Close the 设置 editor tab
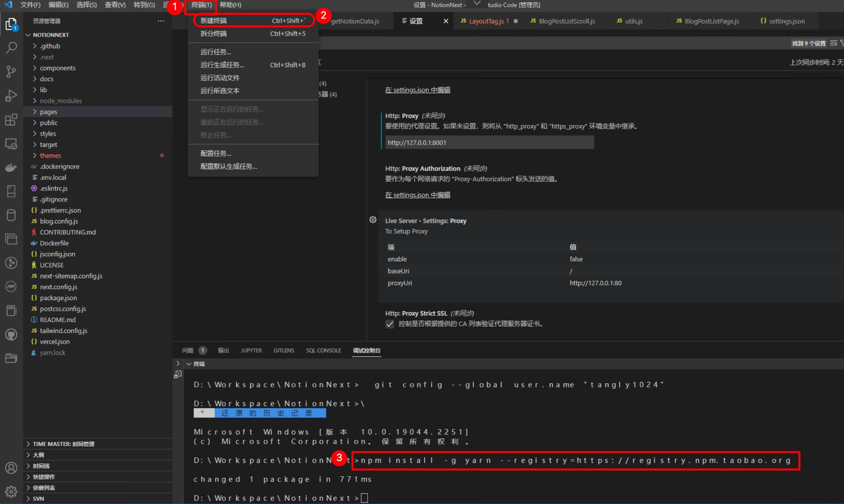844x504 pixels. [446, 21]
